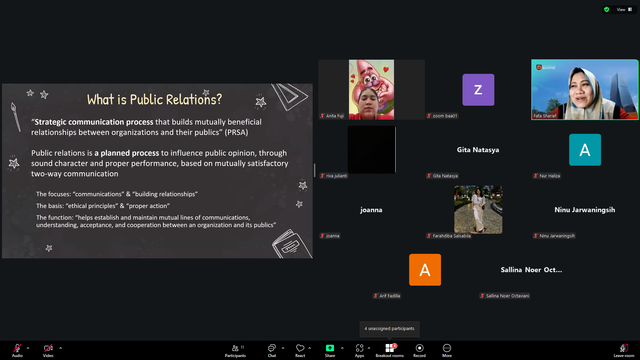This screenshot has height=360, width=640.
Task: Click 'The focuses' bullet line on slide
Action: [117, 194]
